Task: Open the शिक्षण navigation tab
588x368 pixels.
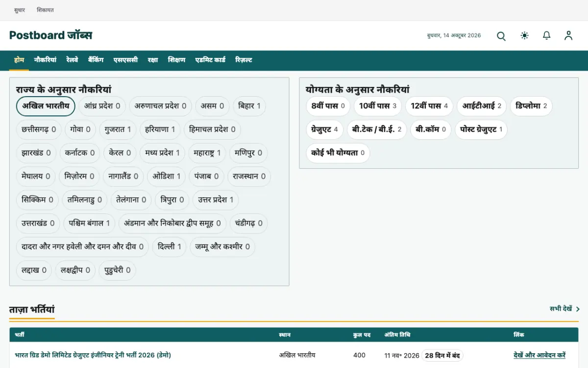Action: point(176,60)
